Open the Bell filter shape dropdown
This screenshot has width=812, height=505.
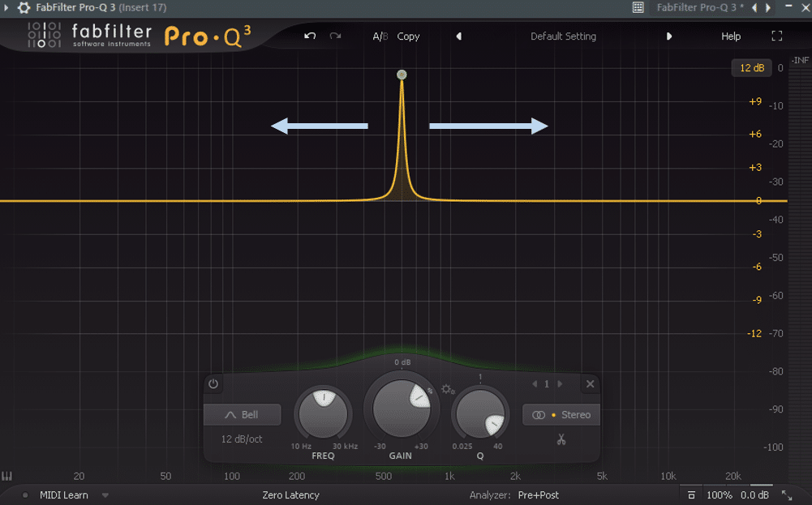pyautogui.click(x=243, y=414)
